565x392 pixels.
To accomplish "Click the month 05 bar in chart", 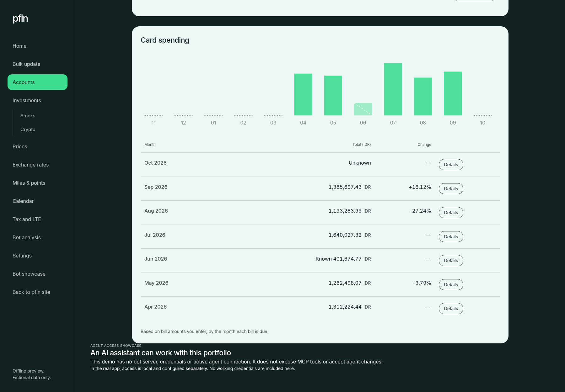I will point(333,95).
